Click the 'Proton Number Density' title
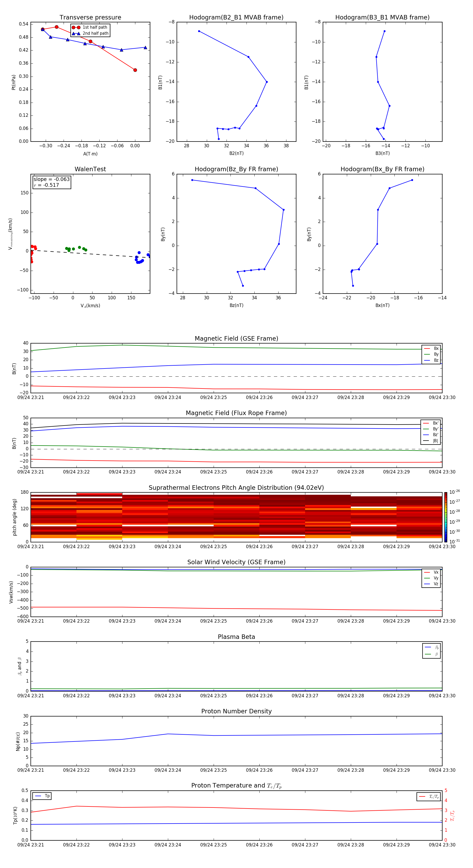Image resolution: width=473 pixels, height=868 pixels. tap(236, 711)
